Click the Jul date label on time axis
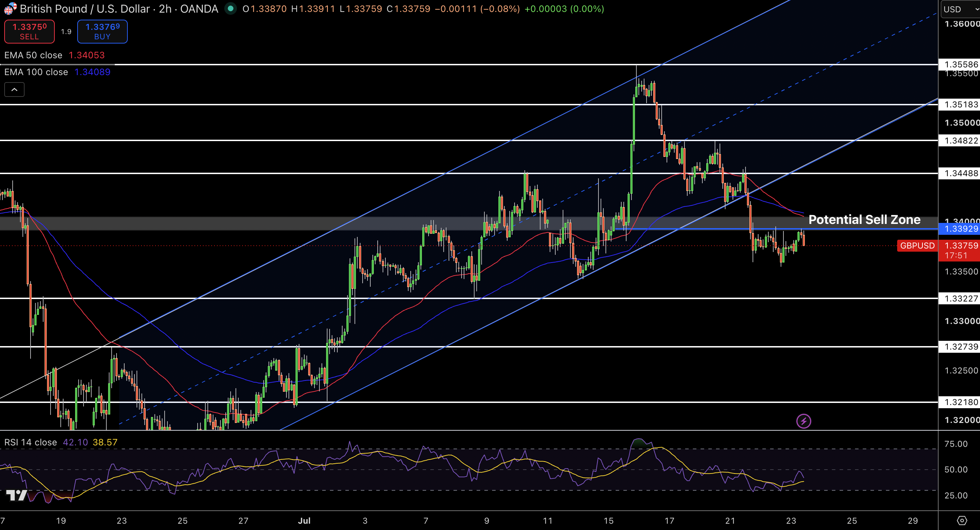This screenshot has width=980, height=530. click(304, 521)
